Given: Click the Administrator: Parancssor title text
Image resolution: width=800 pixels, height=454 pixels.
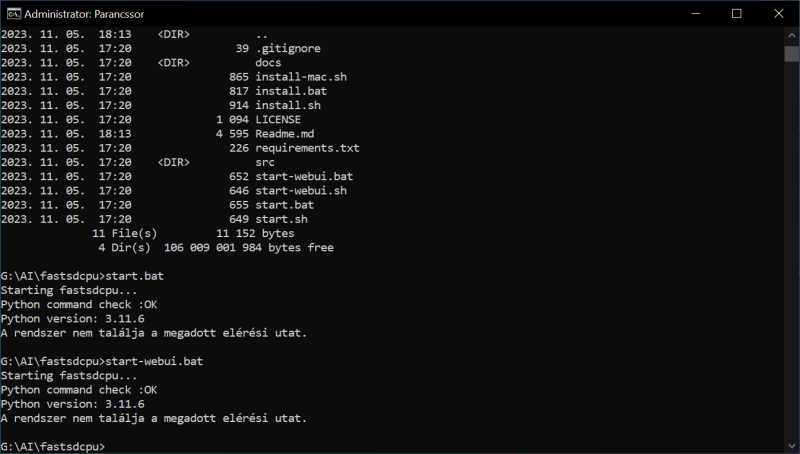Looking at the screenshot, I should [x=84, y=14].
